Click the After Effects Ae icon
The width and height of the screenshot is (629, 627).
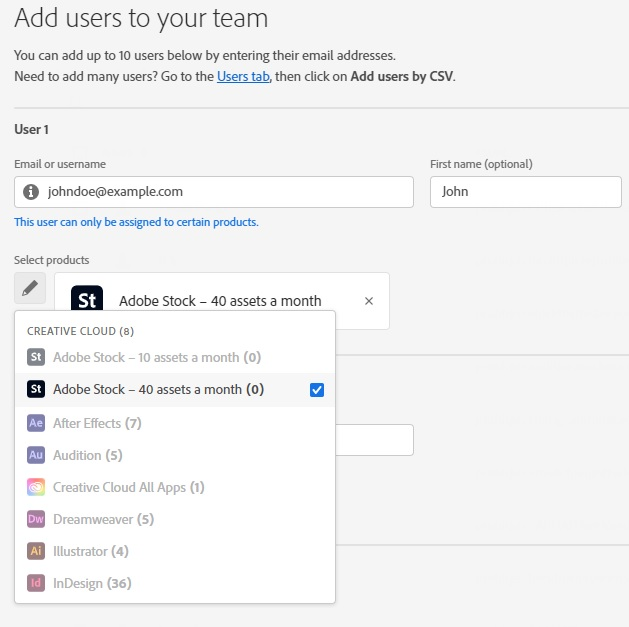point(36,423)
